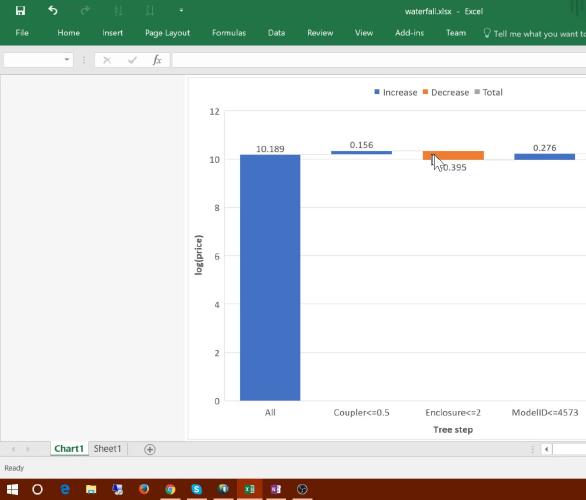
Task: Select the orange Decrease bar for Enclosure<=2
Action: point(453,155)
